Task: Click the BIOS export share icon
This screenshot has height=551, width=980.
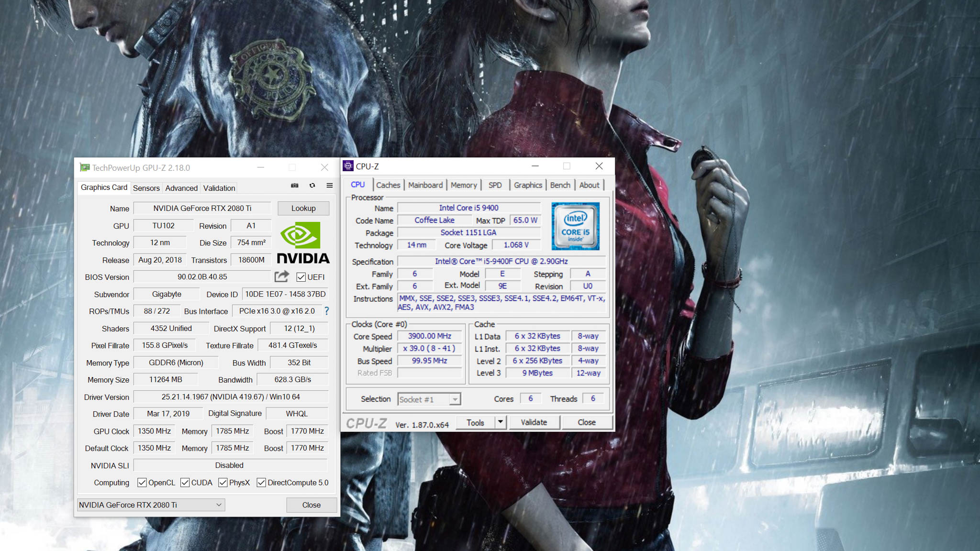Action: point(282,276)
